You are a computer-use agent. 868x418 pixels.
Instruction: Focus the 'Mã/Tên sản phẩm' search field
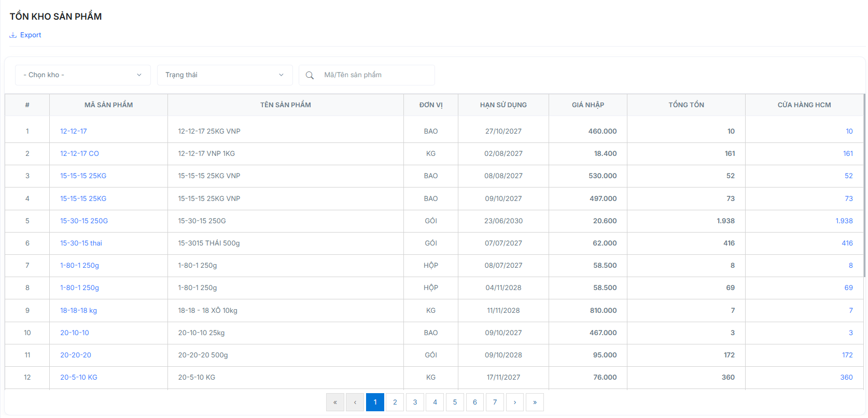click(x=376, y=75)
